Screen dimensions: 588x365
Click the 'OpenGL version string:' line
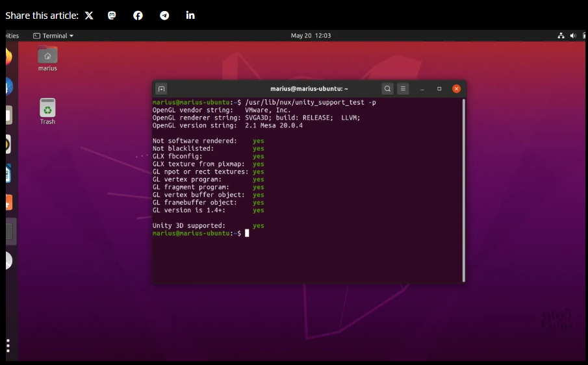227,125
